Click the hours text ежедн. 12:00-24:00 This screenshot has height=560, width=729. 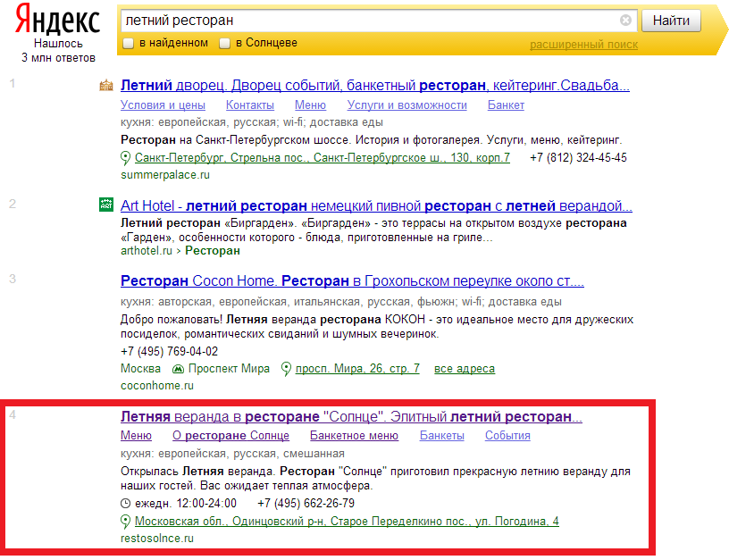(x=186, y=504)
